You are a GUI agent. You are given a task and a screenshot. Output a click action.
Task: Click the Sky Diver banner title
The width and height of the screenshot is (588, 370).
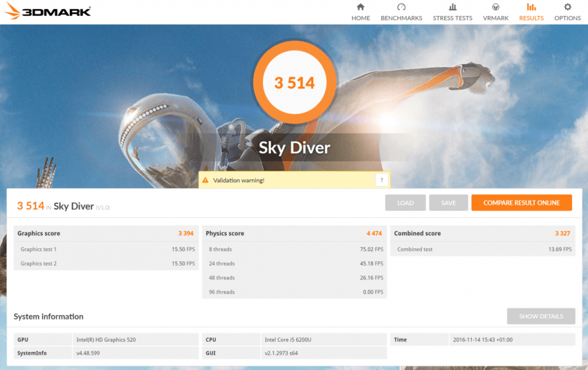tap(295, 148)
